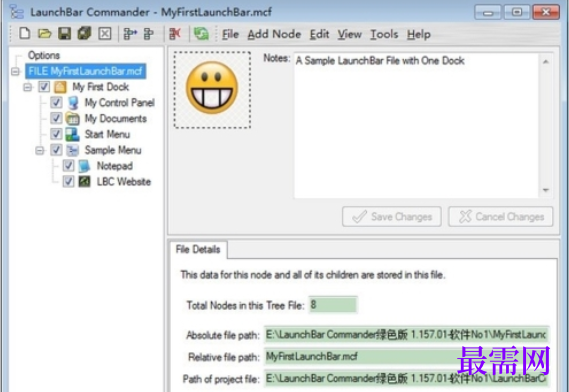
Task: Select the Options tree item
Action: click(44, 56)
